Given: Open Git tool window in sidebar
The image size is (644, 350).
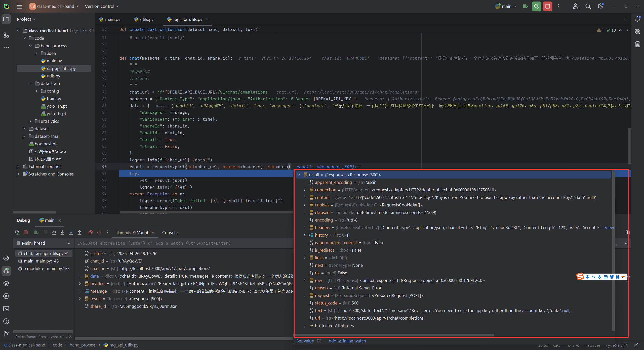Looking at the screenshot, I should 6,334.
